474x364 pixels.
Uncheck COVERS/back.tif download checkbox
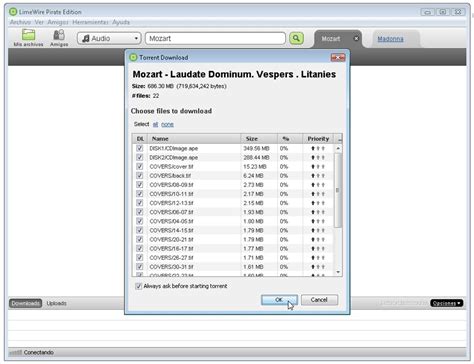point(140,176)
